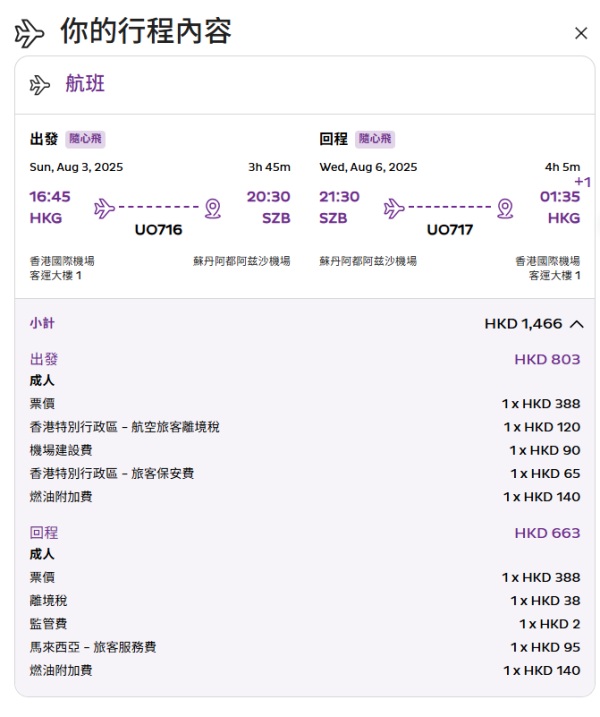Click 離境稅 row in return section
This screenshot has width=600, height=717.
click(48, 600)
